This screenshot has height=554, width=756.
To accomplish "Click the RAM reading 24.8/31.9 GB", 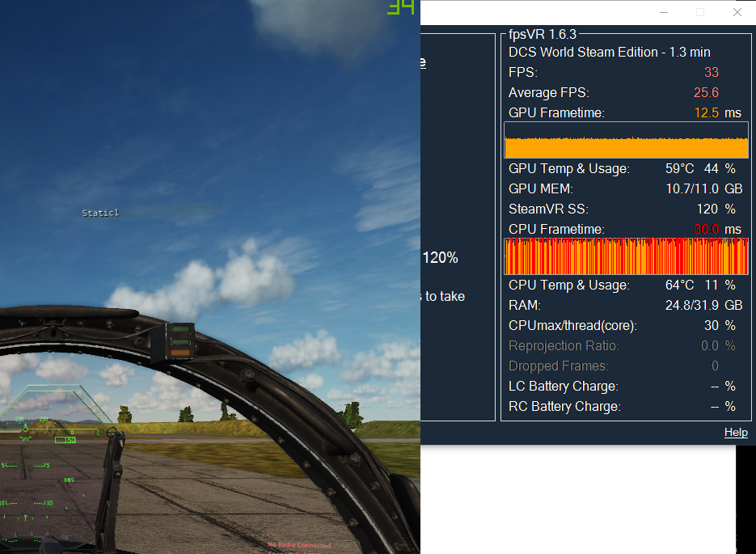I will tap(704, 305).
